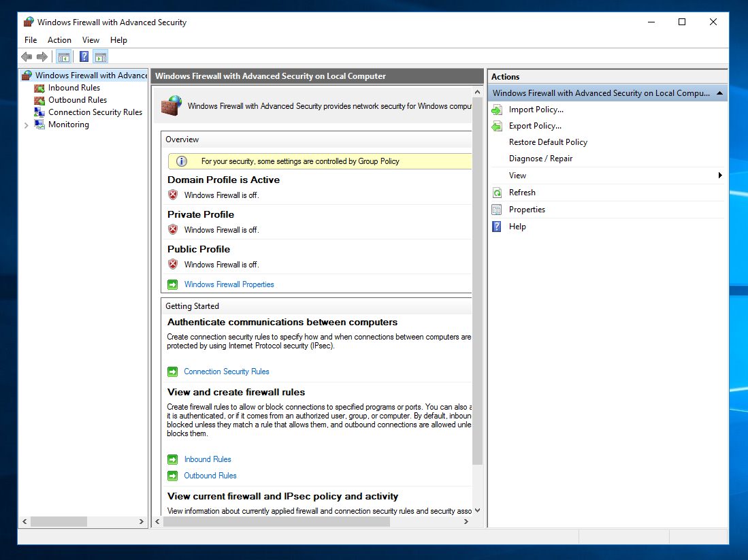The image size is (748, 560).
Task: Click the Import Policy green arrow icon
Action: point(497,110)
